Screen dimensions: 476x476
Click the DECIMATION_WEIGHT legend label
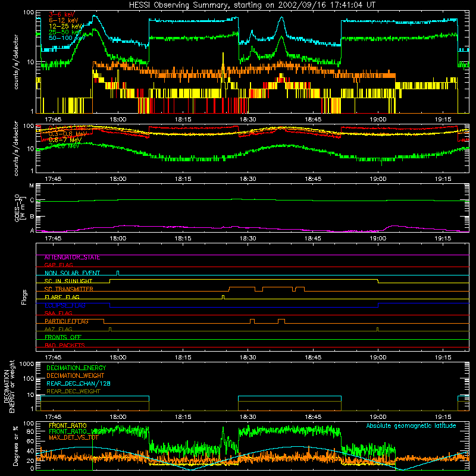[x=76, y=375]
